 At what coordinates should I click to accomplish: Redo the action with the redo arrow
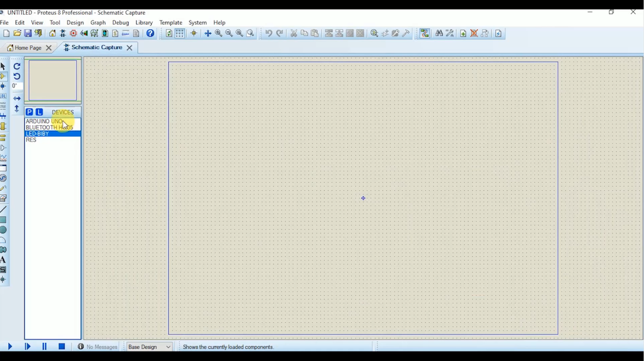click(x=280, y=33)
